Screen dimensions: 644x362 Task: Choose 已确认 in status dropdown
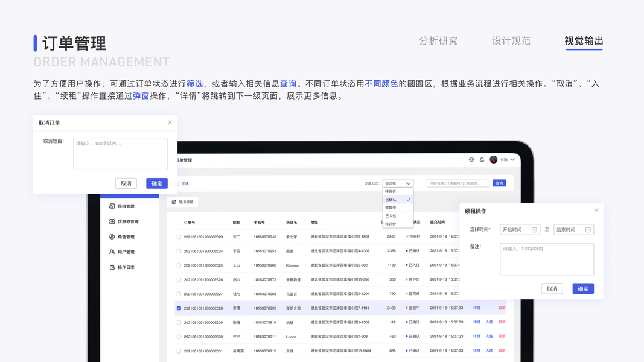coord(398,200)
